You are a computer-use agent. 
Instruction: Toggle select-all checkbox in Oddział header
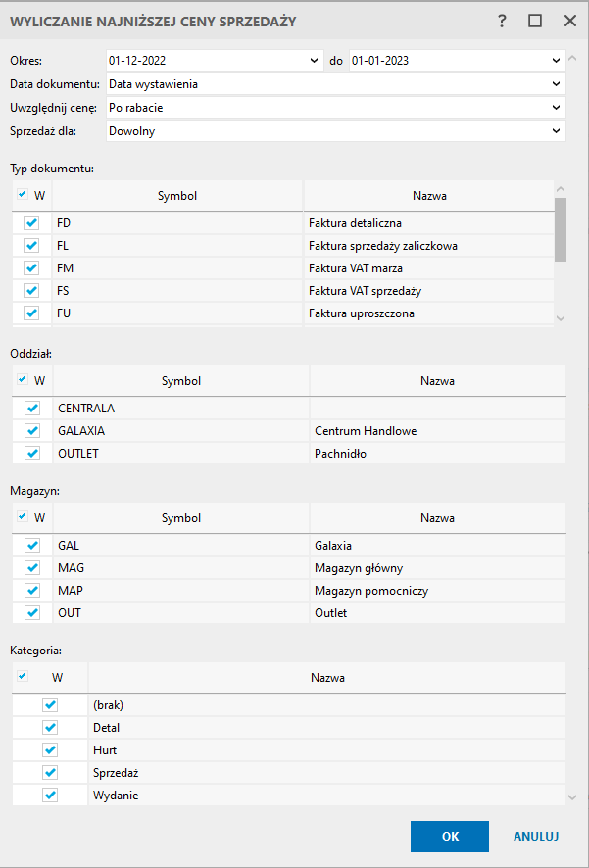(23, 380)
